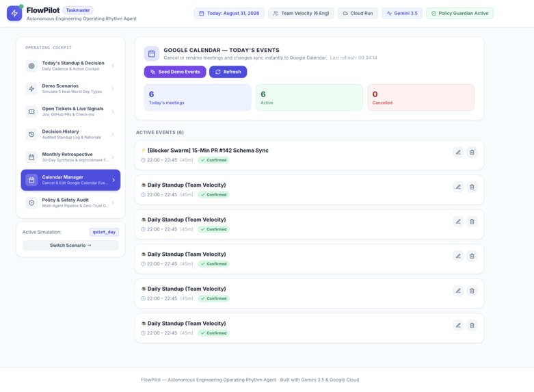Viewport: 534px width, 392px height.
Task: Click the Monthly Retrospective calendar icon
Action: (x=31, y=157)
